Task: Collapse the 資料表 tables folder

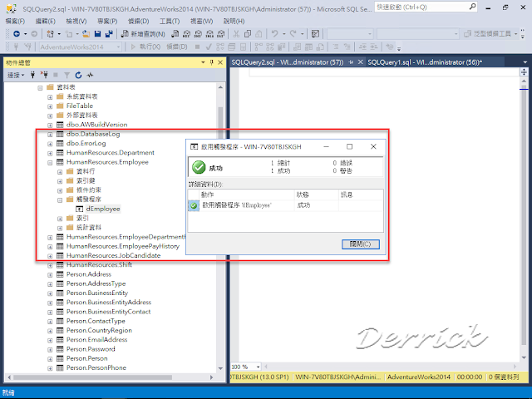Action: point(41,88)
